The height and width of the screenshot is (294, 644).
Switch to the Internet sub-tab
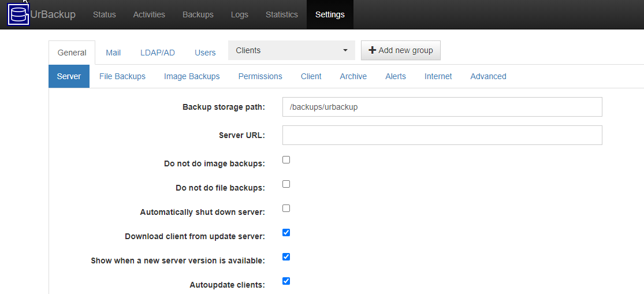pos(438,76)
